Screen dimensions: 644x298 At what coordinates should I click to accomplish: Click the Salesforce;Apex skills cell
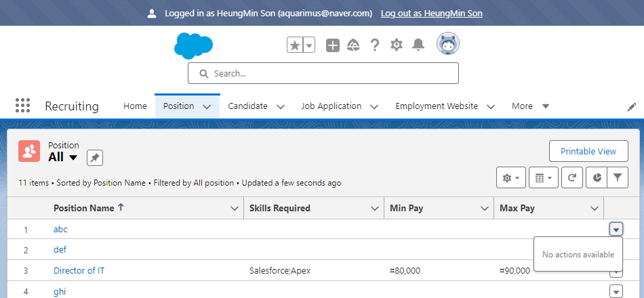(x=280, y=270)
